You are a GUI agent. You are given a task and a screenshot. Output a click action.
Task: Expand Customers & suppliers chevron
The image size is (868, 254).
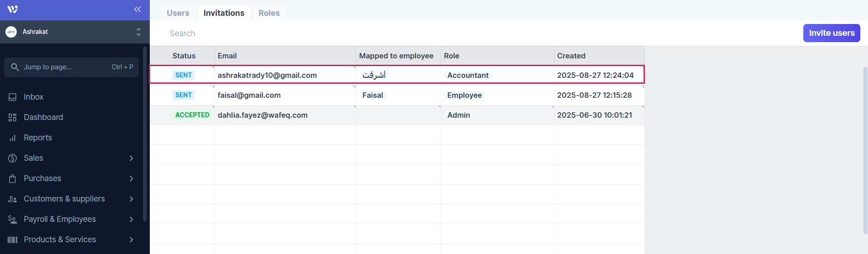coord(131,199)
